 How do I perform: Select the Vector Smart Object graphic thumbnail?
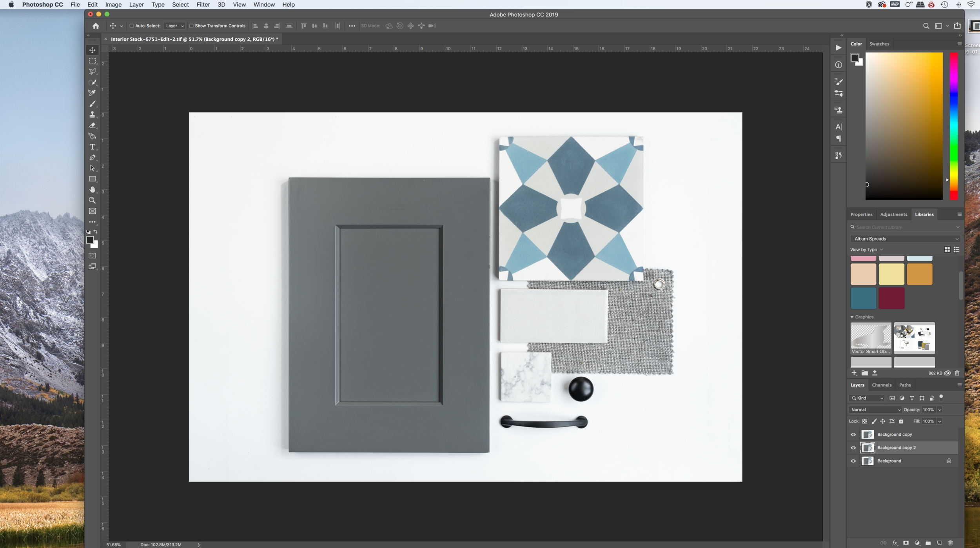click(x=871, y=338)
